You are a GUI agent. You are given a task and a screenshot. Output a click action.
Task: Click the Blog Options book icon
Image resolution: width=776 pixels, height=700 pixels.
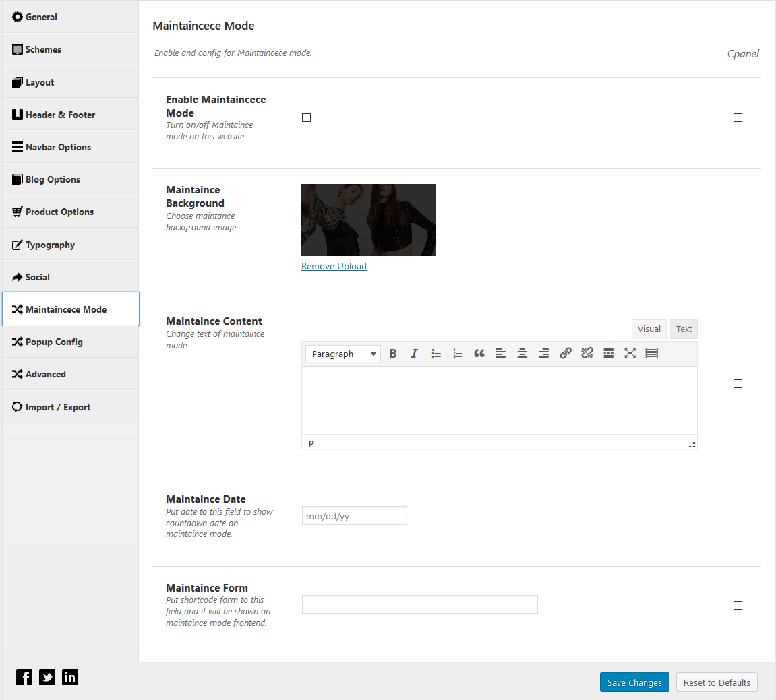point(18,179)
